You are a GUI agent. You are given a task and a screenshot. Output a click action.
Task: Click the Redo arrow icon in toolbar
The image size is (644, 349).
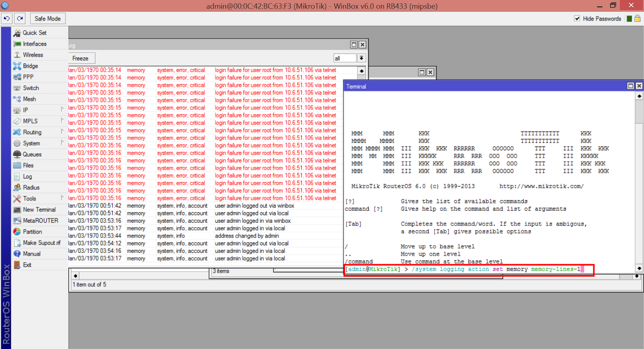20,18
